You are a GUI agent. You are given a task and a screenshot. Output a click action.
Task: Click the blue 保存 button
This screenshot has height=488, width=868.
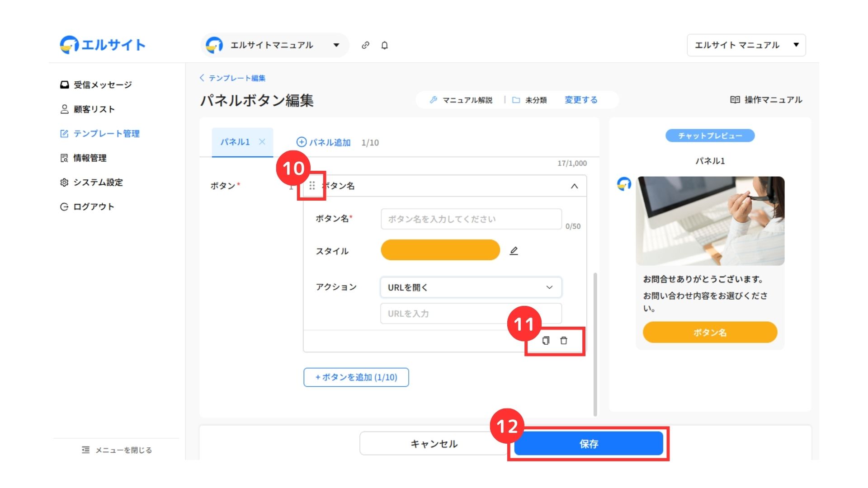click(x=588, y=444)
